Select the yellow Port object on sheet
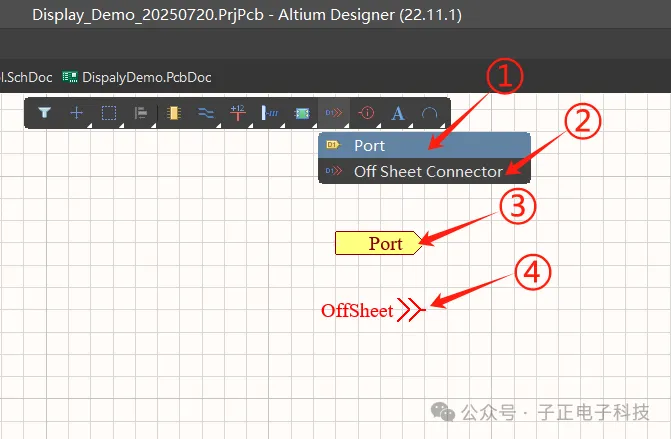Viewport: 671px width, 439px height. 379,243
